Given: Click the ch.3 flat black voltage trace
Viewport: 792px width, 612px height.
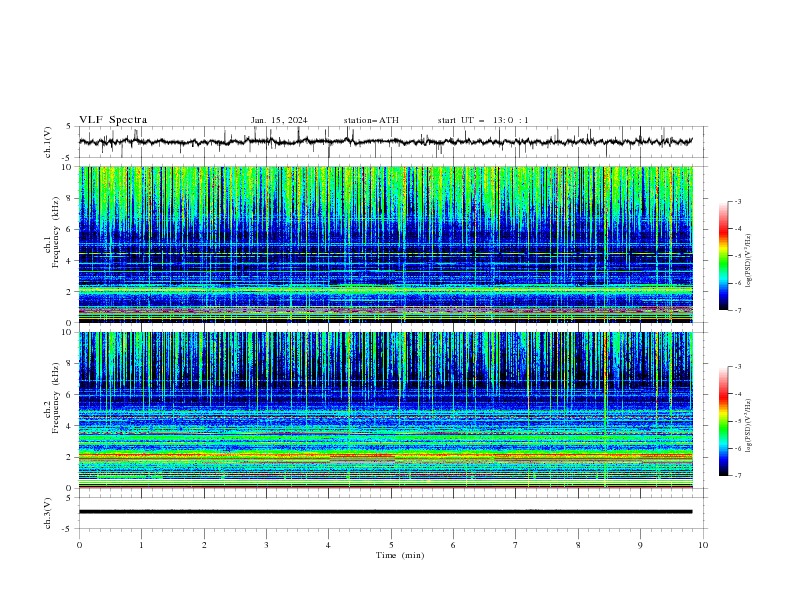Looking at the screenshot, I should 386,512.
